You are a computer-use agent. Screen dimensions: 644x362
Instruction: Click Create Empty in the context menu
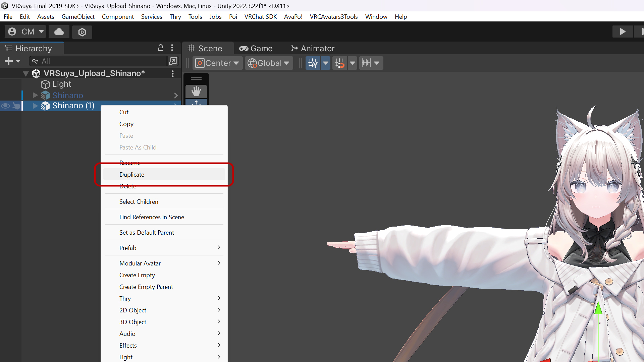164,275
